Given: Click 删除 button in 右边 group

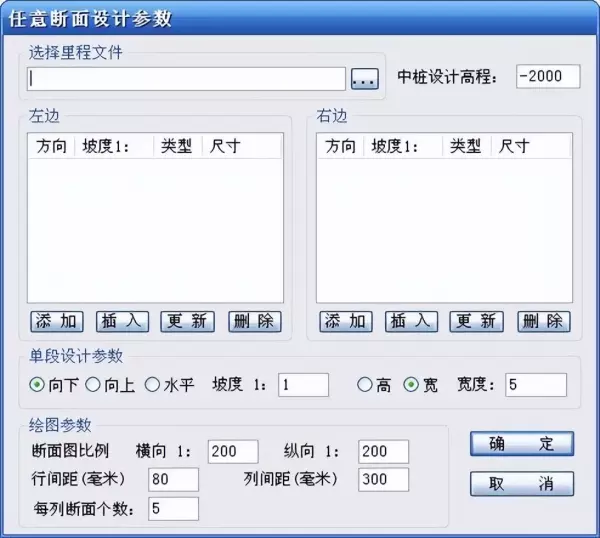Looking at the screenshot, I should [x=544, y=321].
